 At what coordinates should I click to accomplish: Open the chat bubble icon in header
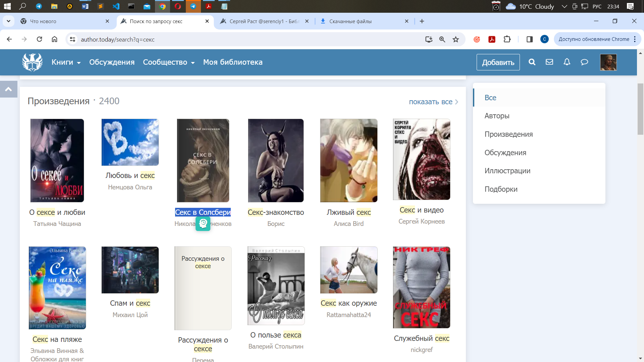coord(584,62)
